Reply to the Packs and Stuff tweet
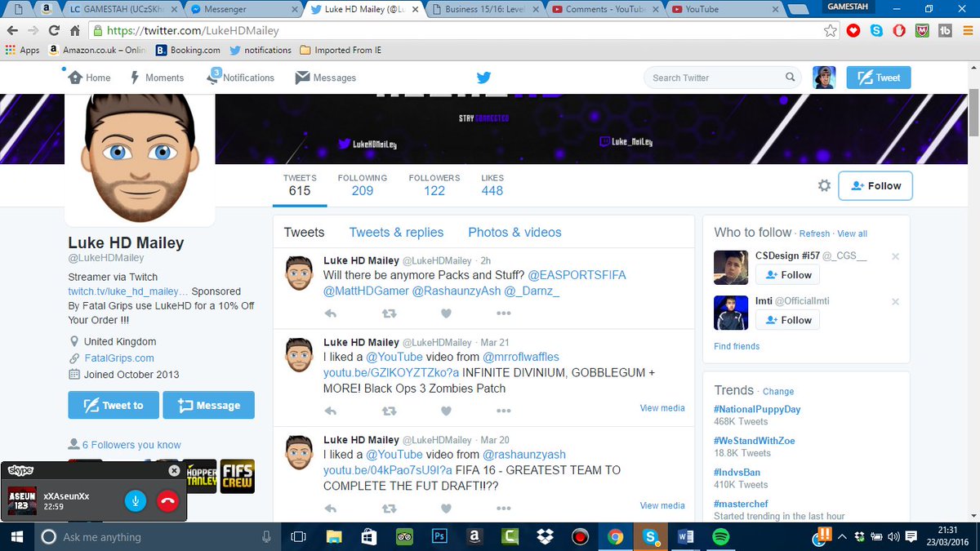This screenshot has width=980, height=551. tap(331, 313)
